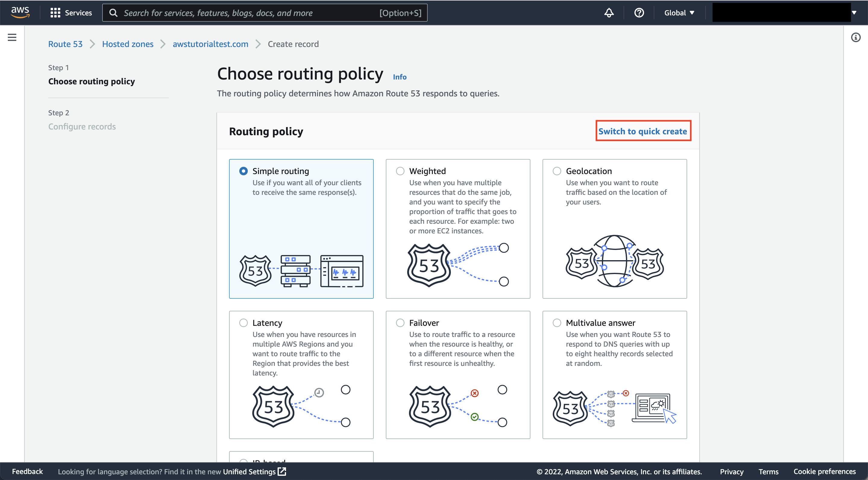
Task: Click the Feedback button in footer
Action: pos(27,471)
